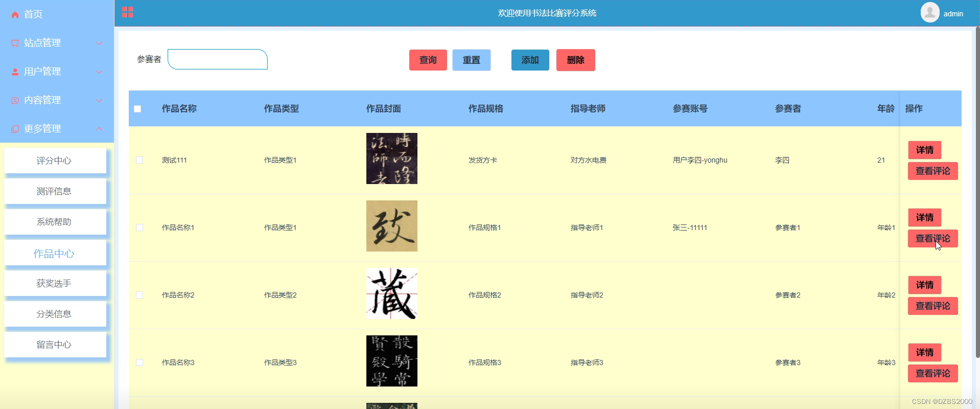Click the 指导老师 column header
980x409 pixels.
(588, 108)
